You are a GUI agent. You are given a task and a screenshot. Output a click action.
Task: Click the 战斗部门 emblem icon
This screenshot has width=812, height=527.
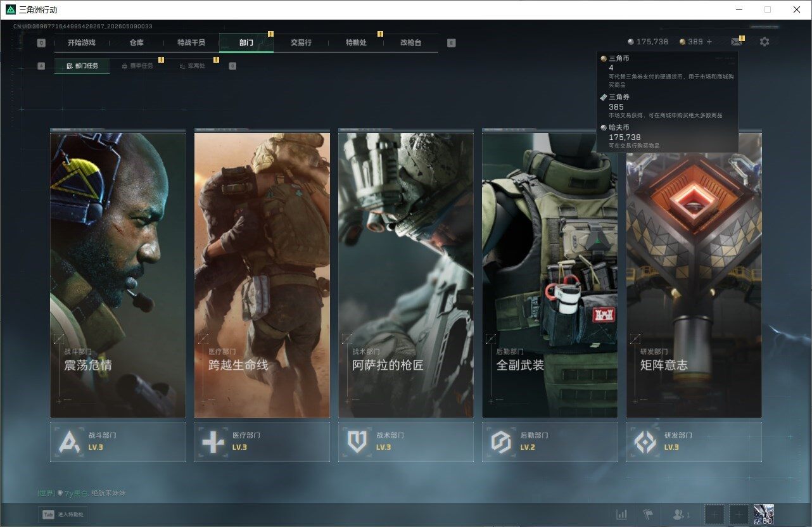70,441
